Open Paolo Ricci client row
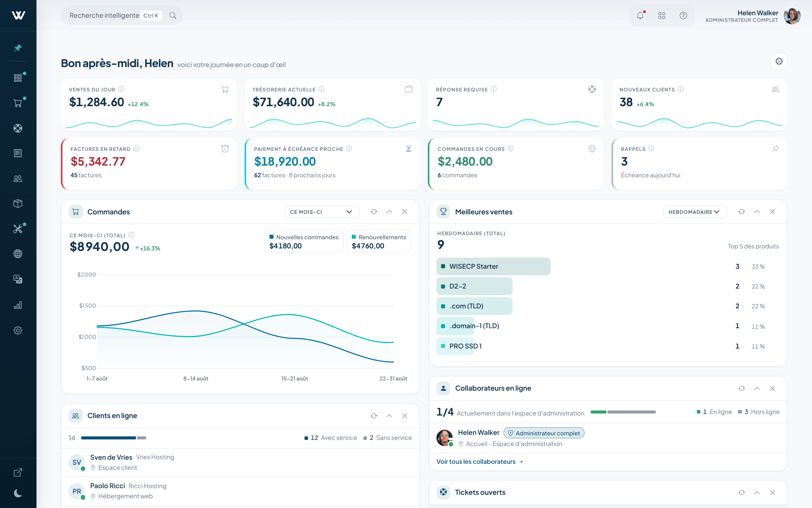The image size is (812, 508). (240, 491)
